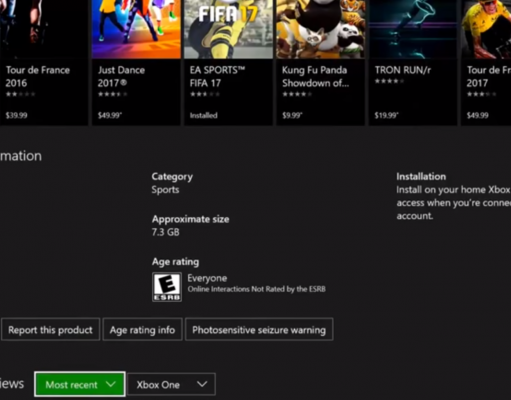Image resolution: width=511 pixels, height=400 pixels.
Task: Expand the Most recent sort dropdown
Action: [80, 384]
